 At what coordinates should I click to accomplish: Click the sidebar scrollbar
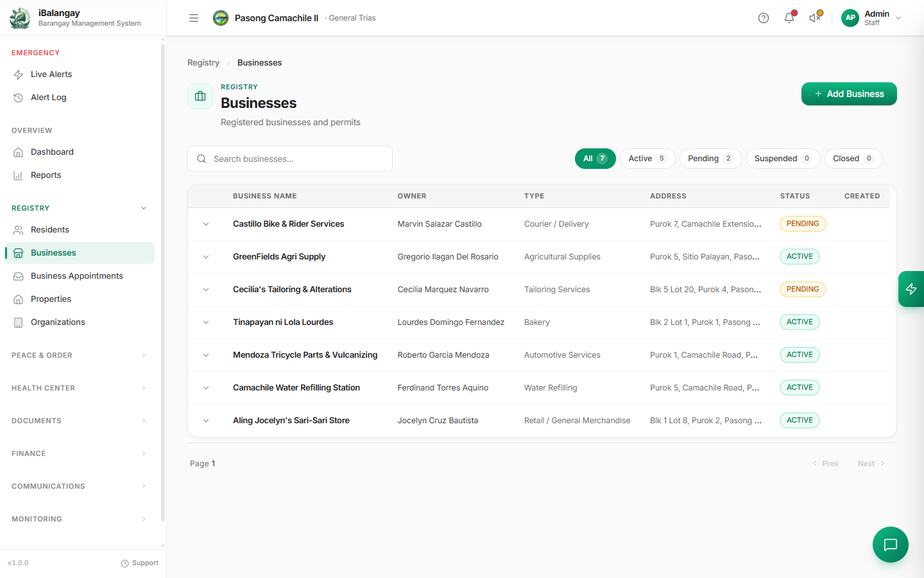(163, 283)
